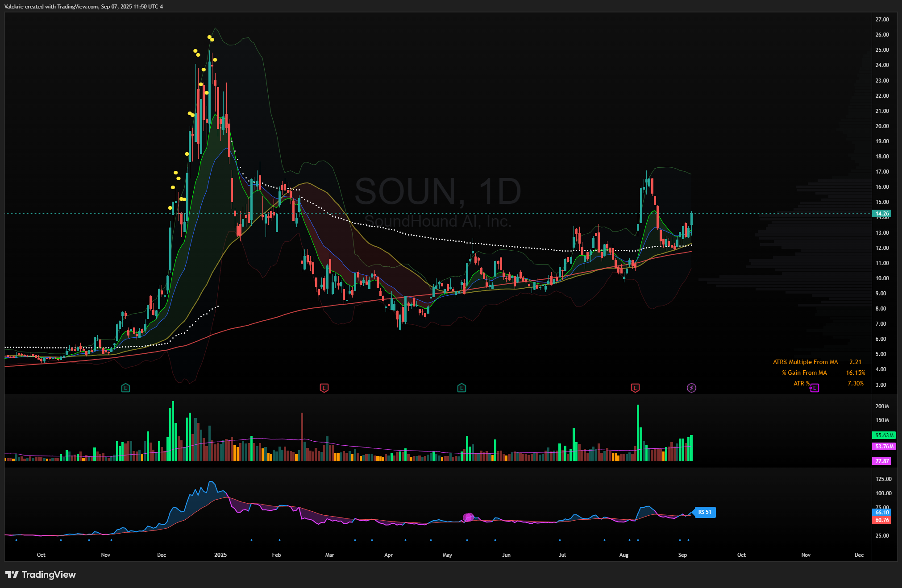This screenshot has height=588, width=902.
Task: Click the TradingView logo at bottom left
Action: click(41, 575)
